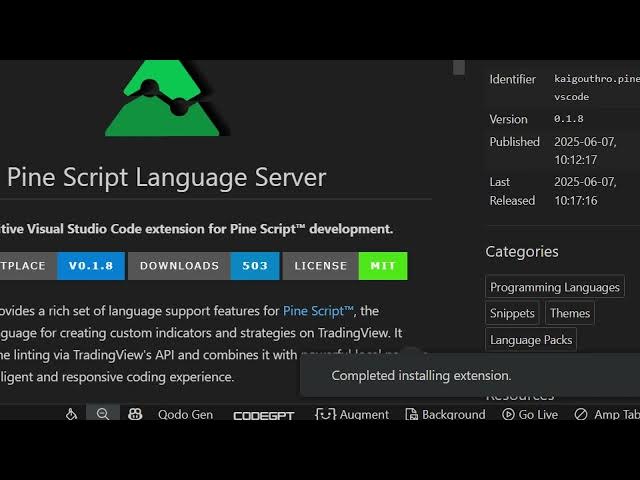Screen dimensions: 640x480
Task: Open Qodo Gen in status bar
Action: point(185,414)
